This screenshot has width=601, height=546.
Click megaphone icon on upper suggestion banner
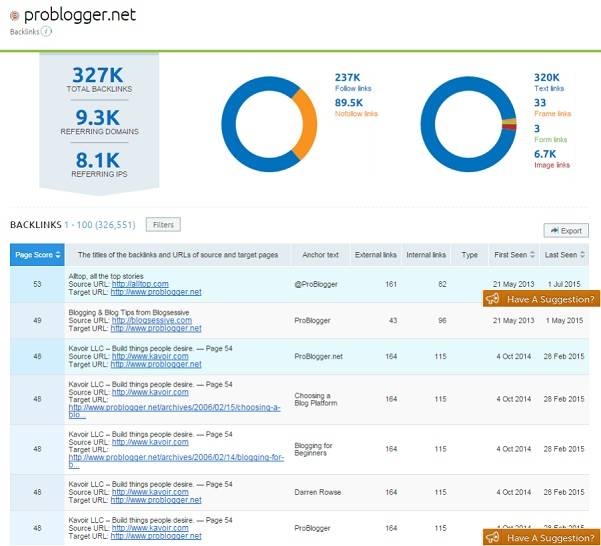(492, 298)
